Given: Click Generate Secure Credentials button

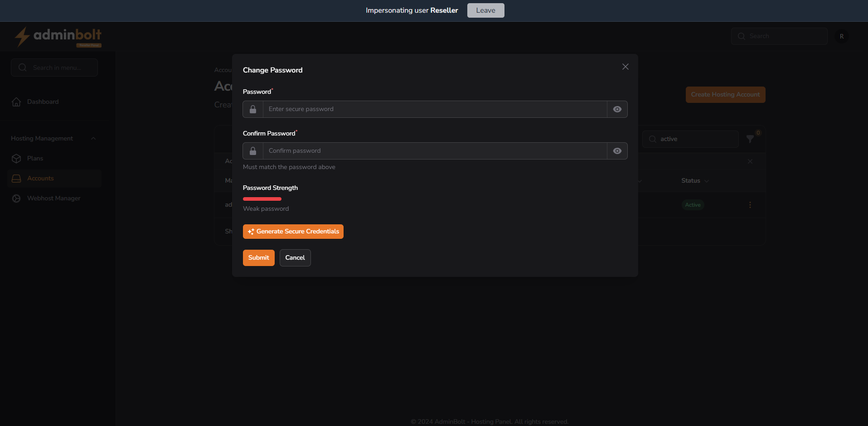Looking at the screenshot, I should coord(293,231).
